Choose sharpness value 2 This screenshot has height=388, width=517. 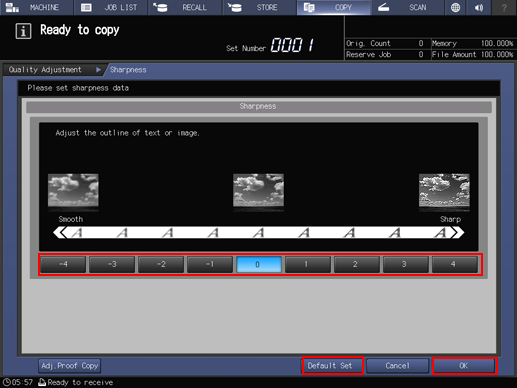coord(356,264)
